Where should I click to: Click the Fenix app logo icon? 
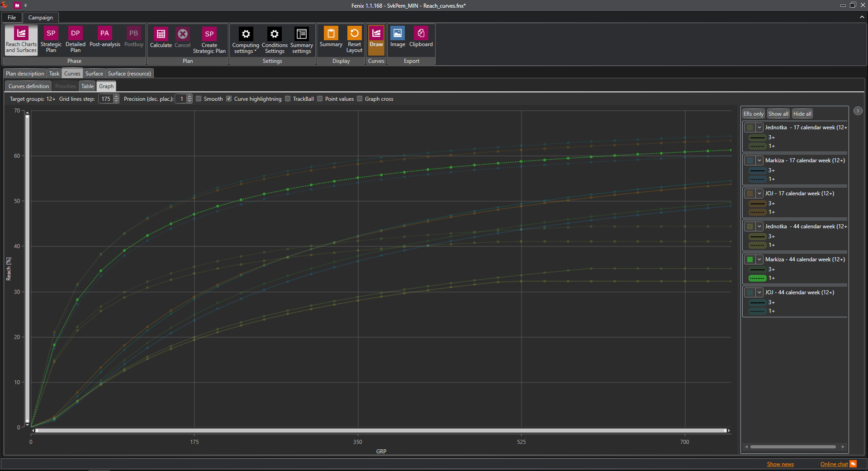(x=5, y=5)
